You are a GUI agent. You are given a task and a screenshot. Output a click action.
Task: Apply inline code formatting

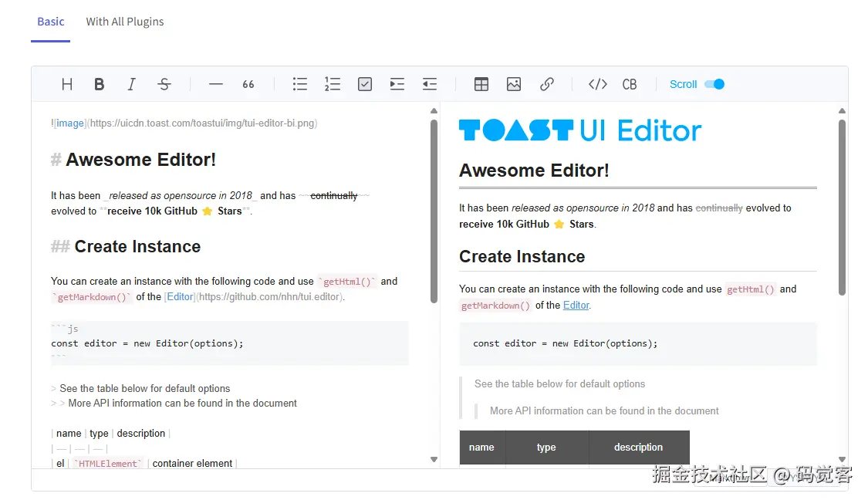tap(598, 84)
